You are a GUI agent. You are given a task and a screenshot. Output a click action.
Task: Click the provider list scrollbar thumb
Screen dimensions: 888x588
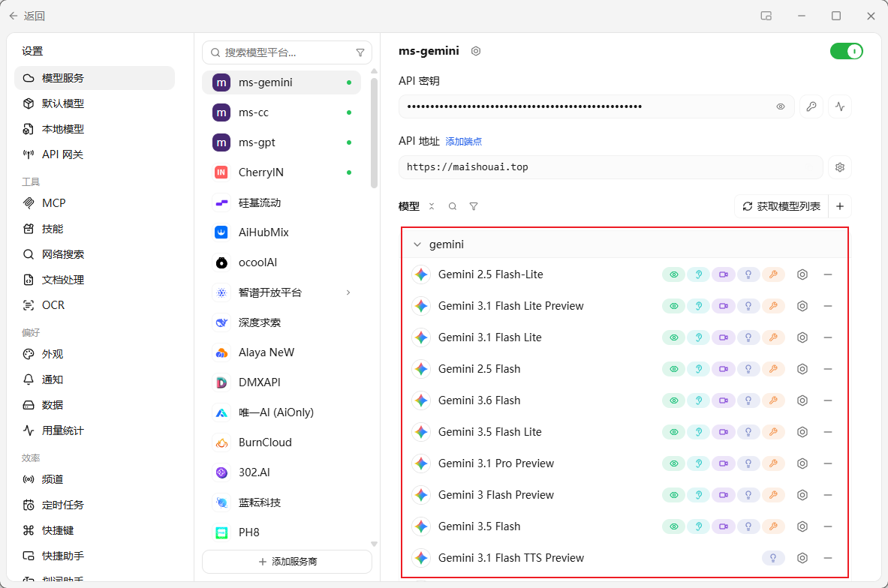coord(374,133)
